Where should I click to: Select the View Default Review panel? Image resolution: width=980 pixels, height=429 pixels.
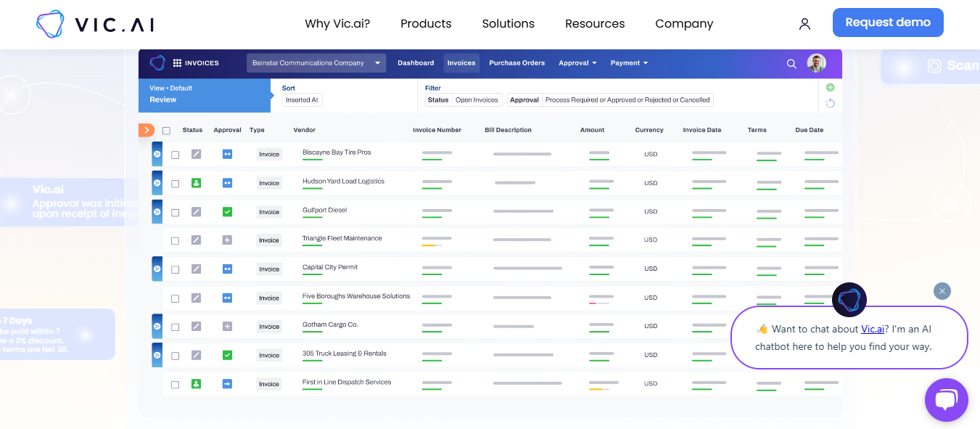tap(205, 94)
